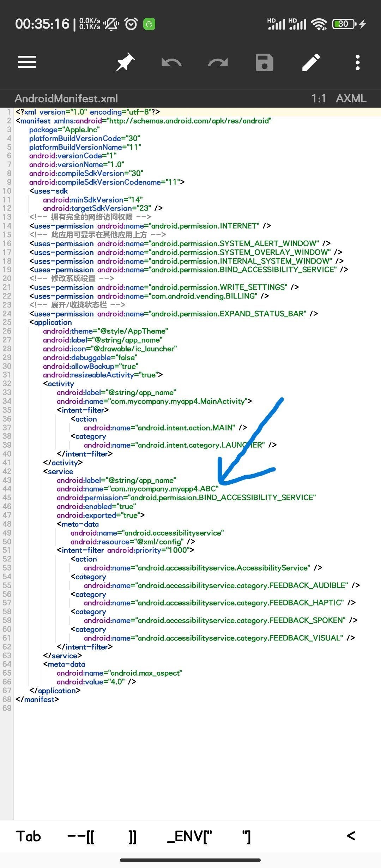
Task: Toggle edit mode with pencil icon
Action: (311, 62)
